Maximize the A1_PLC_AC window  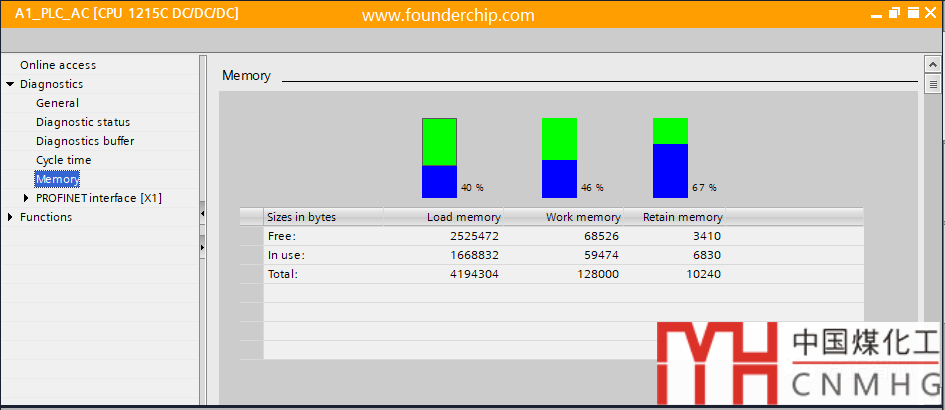click(x=914, y=12)
